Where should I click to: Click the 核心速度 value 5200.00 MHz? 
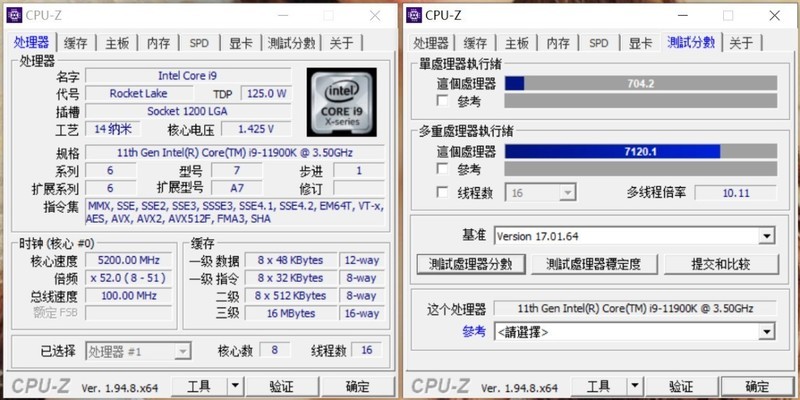tap(129, 260)
